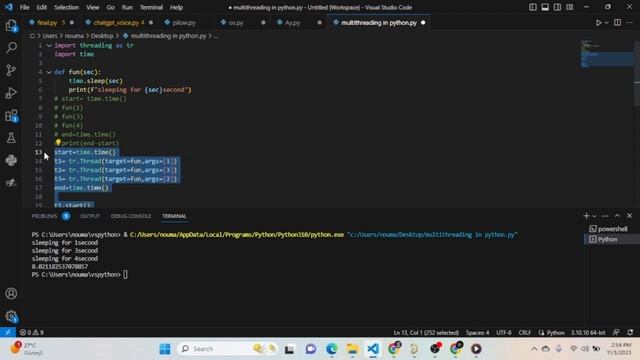Viewport: 640px width, 360px height.
Task: Close the terminal panel
Action: [x=629, y=216]
